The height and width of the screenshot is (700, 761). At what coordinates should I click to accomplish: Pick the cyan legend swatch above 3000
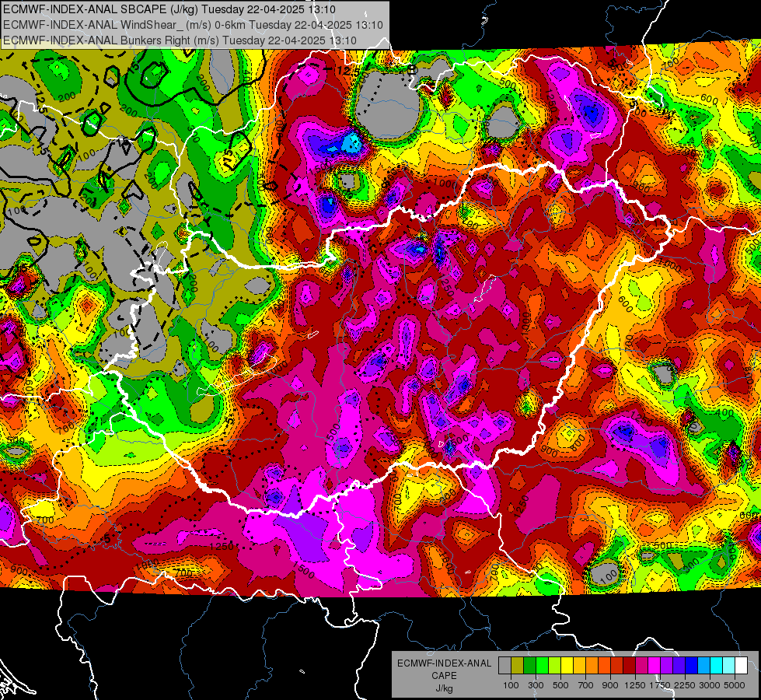coord(717,666)
